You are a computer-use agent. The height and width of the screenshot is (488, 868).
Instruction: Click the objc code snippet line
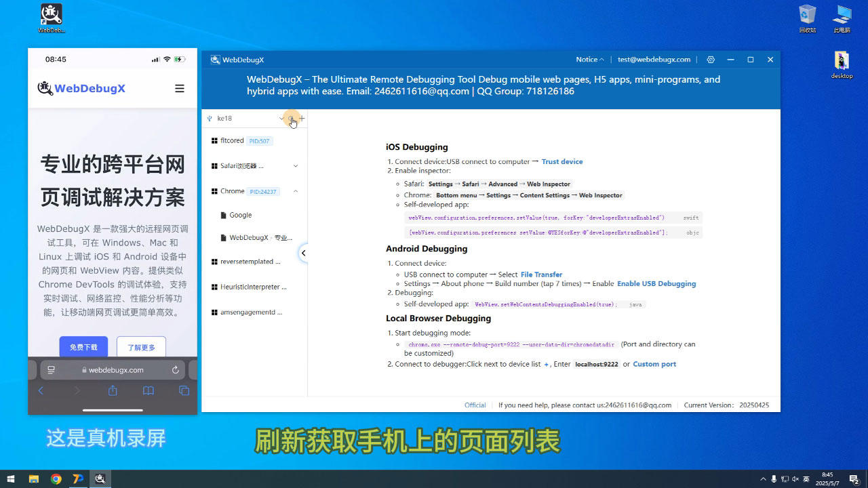(x=553, y=232)
